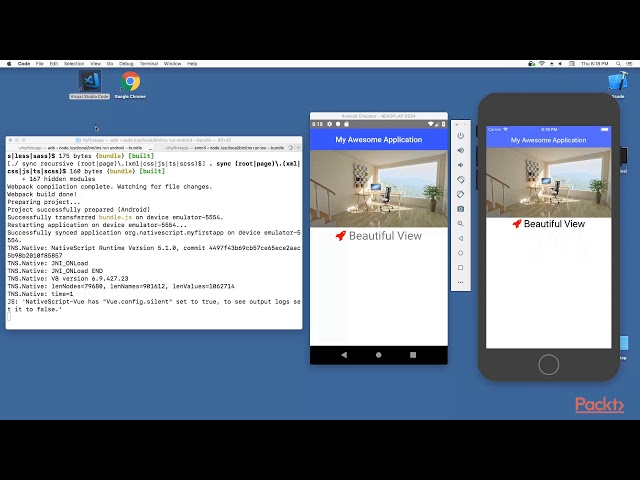Click terminal line 'TNS.Native: time=1'
The width and height of the screenshot is (640, 480).
[x=40, y=294]
